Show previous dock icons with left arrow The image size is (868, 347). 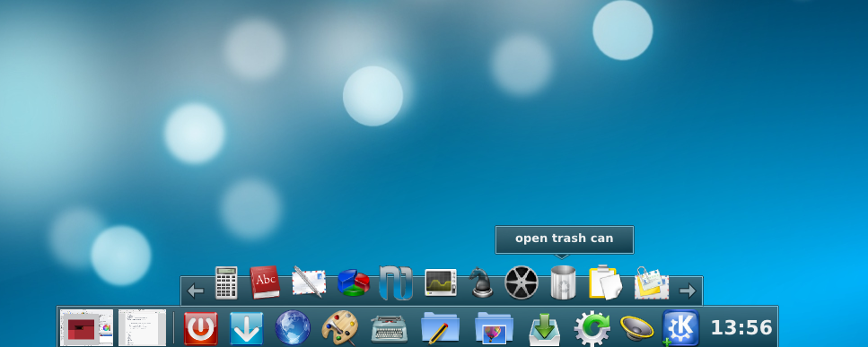195,291
